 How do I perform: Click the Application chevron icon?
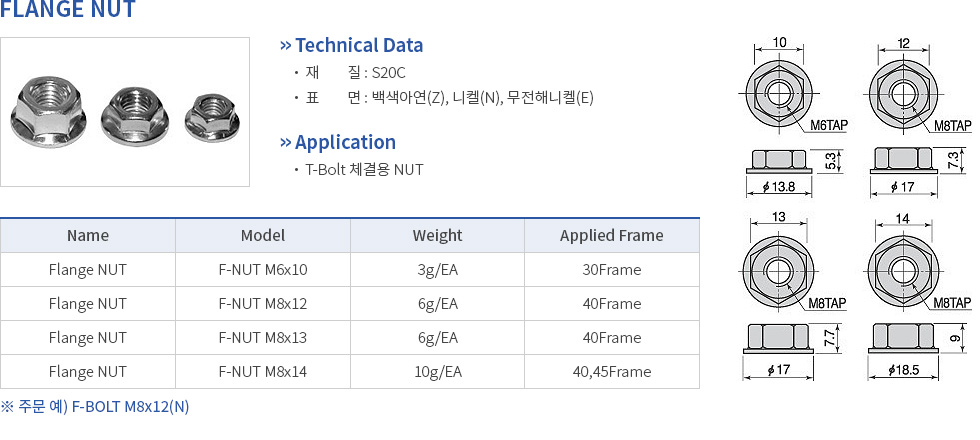pos(286,142)
